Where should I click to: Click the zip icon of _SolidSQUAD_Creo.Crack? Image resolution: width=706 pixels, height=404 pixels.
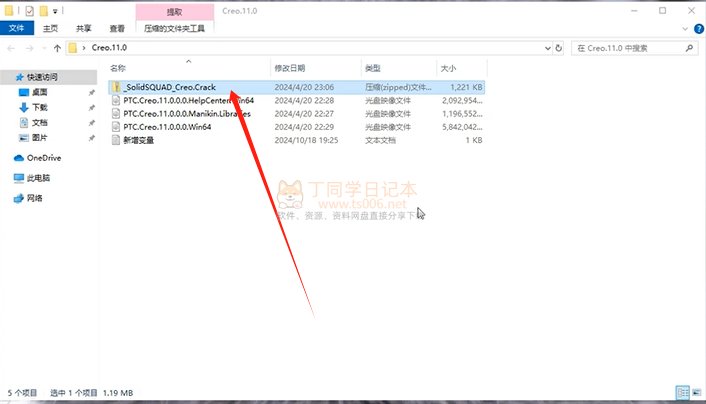(x=116, y=87)
